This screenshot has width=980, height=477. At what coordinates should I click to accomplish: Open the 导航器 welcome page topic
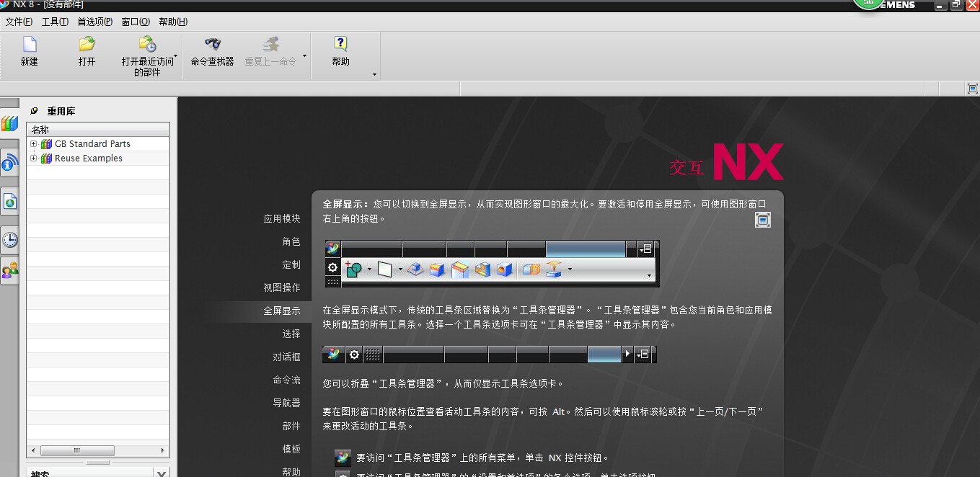coord(287,403)
